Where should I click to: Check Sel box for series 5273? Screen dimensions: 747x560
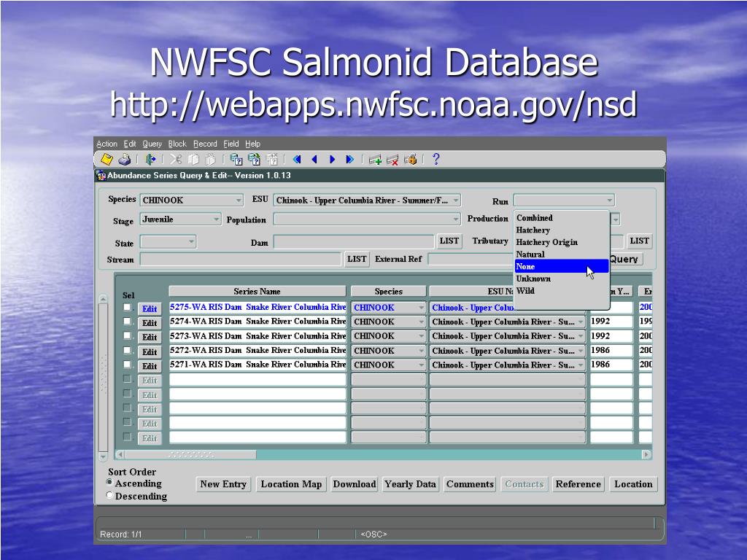(127, 336)
